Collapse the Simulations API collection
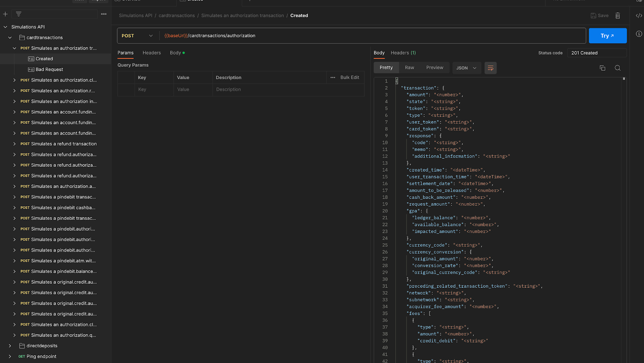The width and height of the screenshot is (644, 363). [5, 27]
